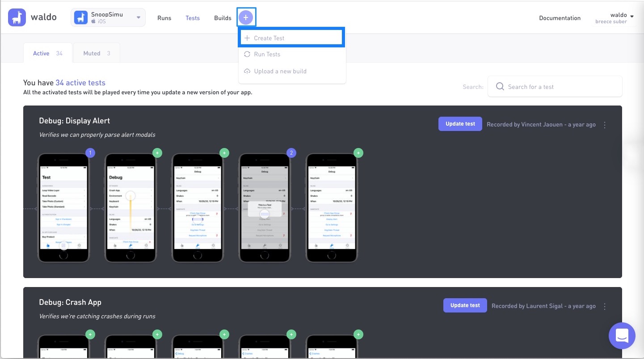
Task: Open the Builds nav item
Action: pyautogui.click(x=223, y=18)
